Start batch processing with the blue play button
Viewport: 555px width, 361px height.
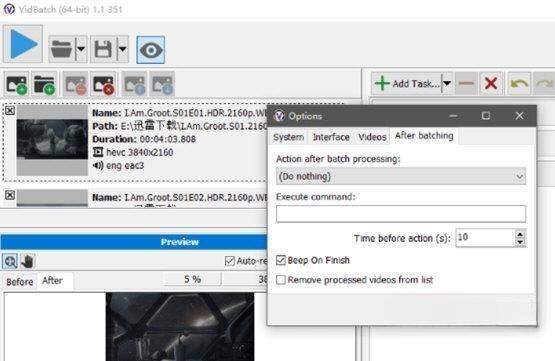tap(23, 44)
